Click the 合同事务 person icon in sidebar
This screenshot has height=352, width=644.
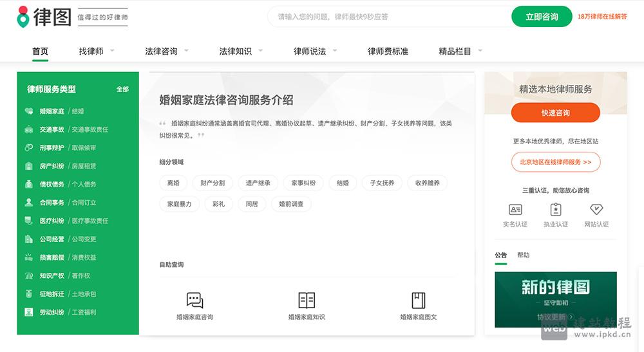coord(29,202)
